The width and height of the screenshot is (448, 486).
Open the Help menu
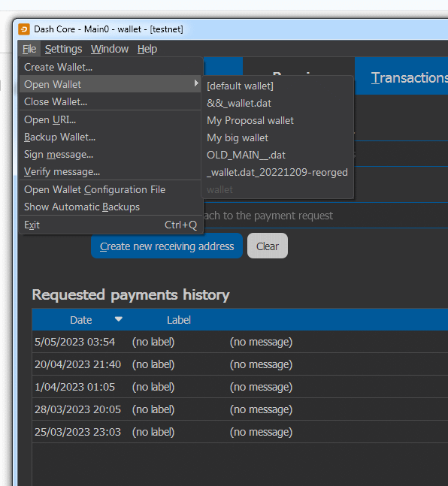(147, 49)
